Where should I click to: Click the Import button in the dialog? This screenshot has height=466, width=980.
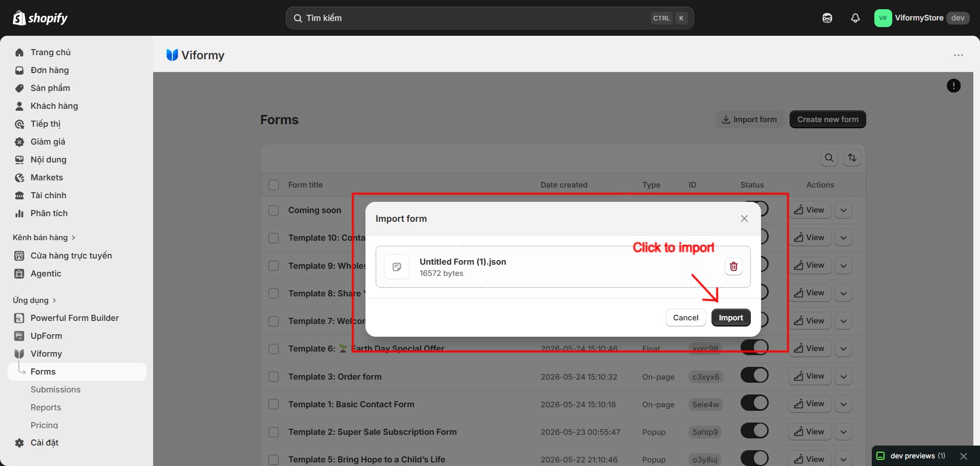pyautogui.click(x=731, y=317)
